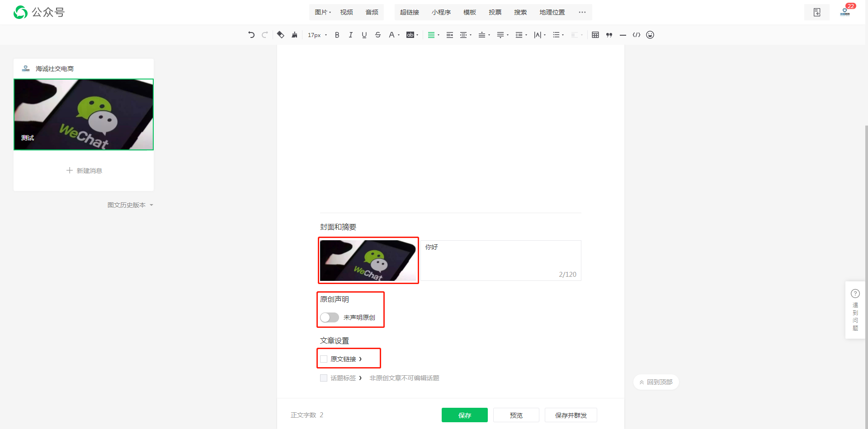Click the green 保存 button
868x429 pixels.
465,415
